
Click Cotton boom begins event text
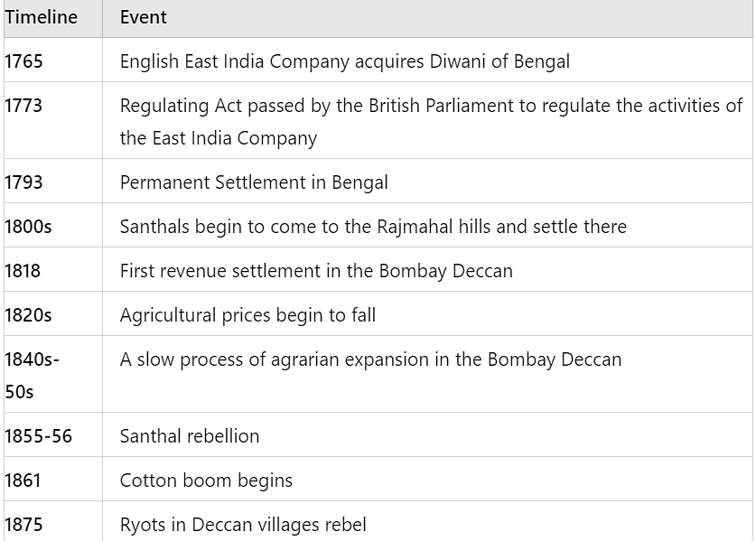pos(206,480)
